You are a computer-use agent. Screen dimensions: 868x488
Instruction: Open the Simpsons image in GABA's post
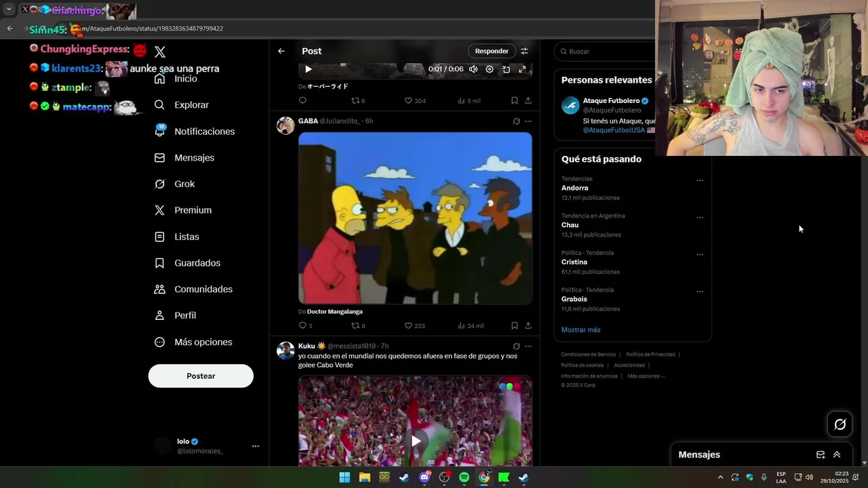point(415,218)
